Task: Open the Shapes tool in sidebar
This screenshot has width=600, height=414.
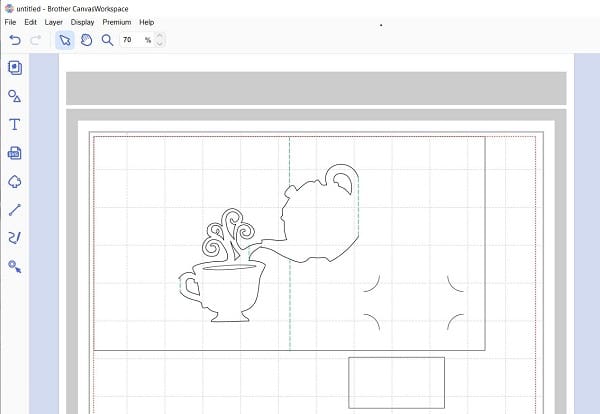Action: click(15, 96)
